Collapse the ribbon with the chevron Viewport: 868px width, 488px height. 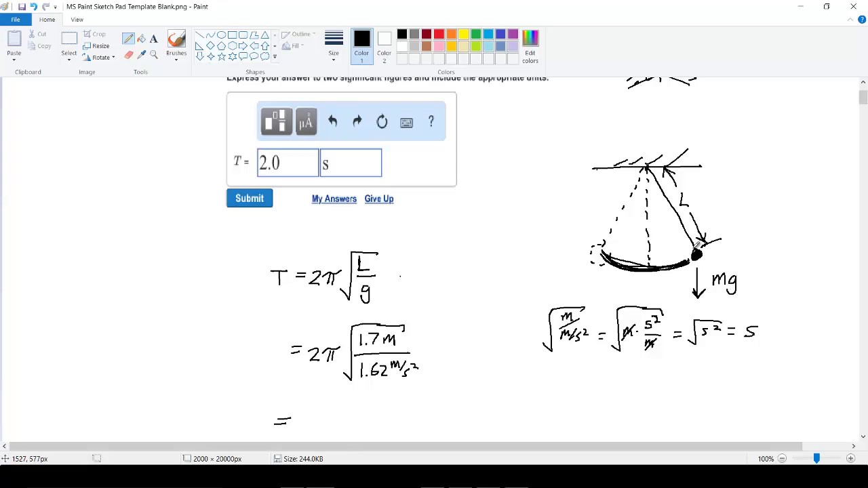pyautogui.click(x=850, y=20)
